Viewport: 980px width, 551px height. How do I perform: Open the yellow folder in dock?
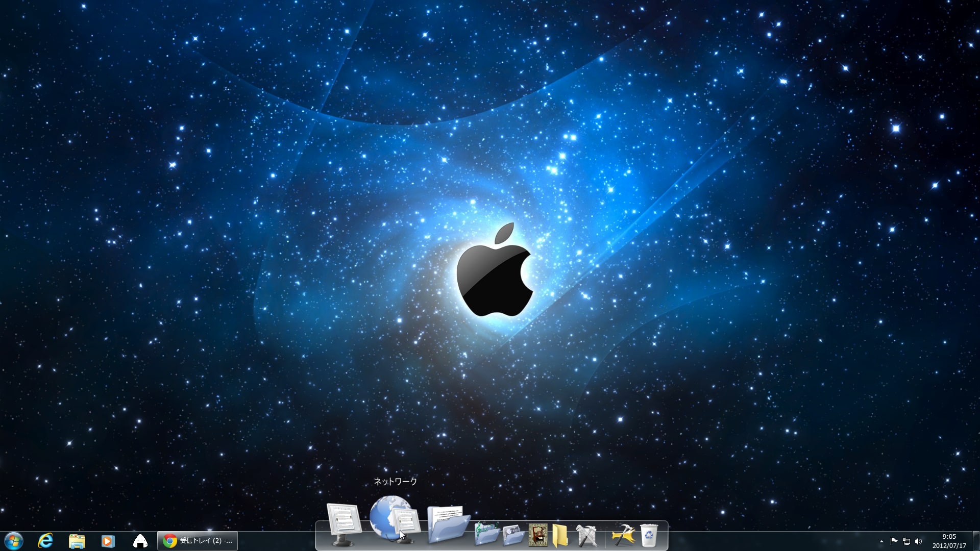(x=560, y=535)
